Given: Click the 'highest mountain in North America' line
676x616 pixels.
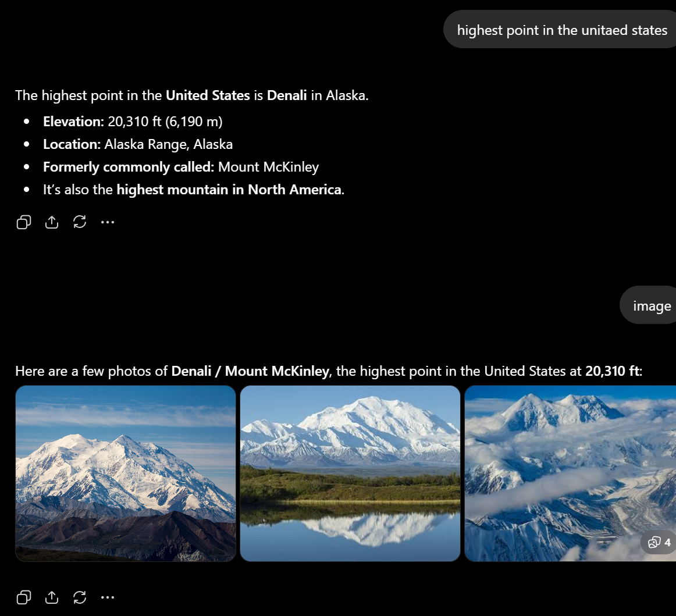Looking at the screenshot, I should 194,189.
